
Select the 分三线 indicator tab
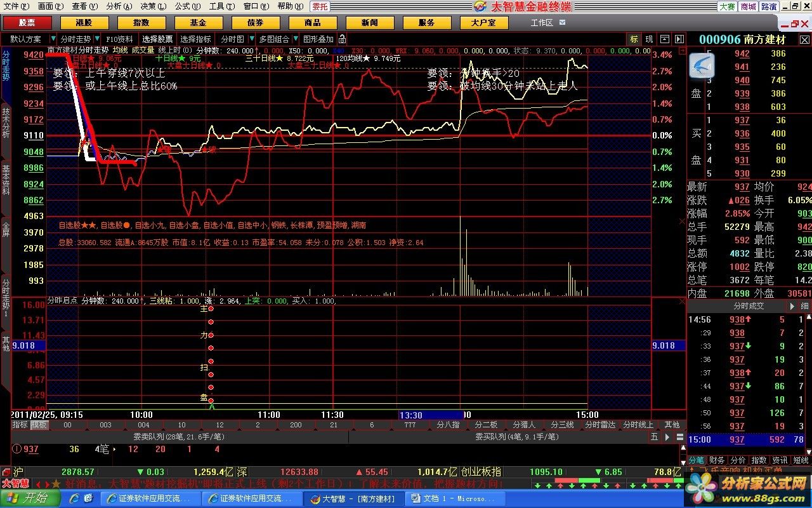(562, 424)
